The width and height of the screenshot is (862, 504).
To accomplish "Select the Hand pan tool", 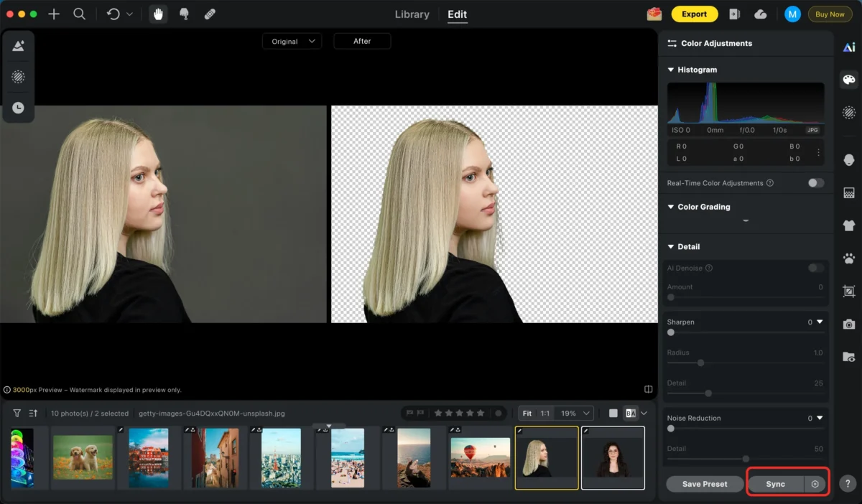I will click(x=157, y=14).
